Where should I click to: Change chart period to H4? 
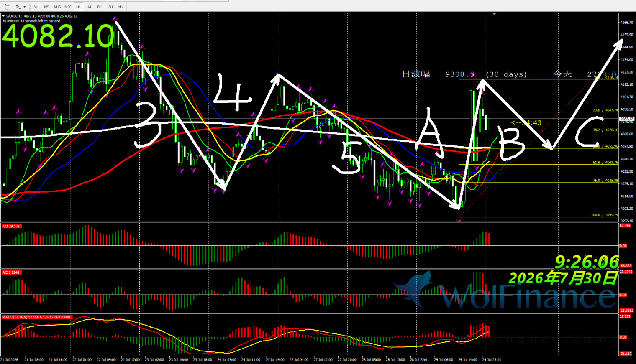[x=89, y=7]
